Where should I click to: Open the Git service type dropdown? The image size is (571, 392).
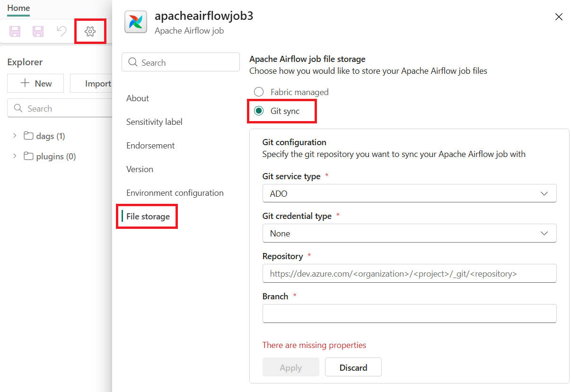point(409,193)
